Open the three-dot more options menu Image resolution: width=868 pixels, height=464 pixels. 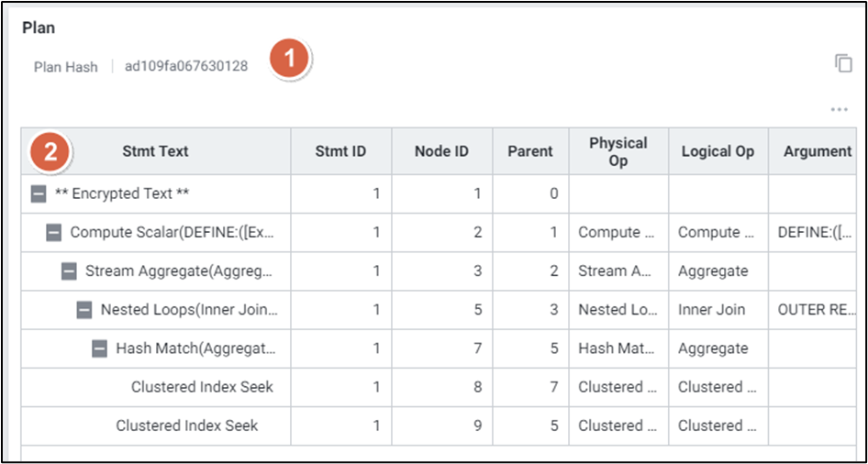tap(839, 110)
